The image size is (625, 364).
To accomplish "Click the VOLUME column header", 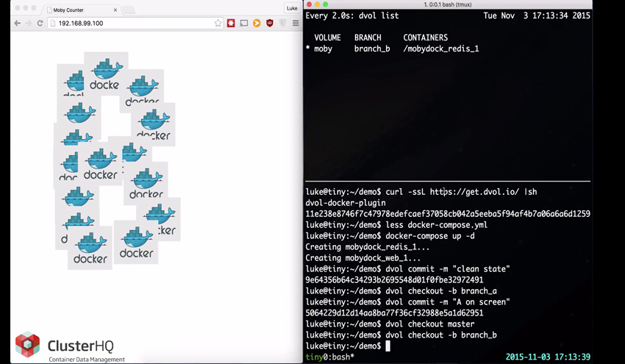I will click(x=327, y=38).
